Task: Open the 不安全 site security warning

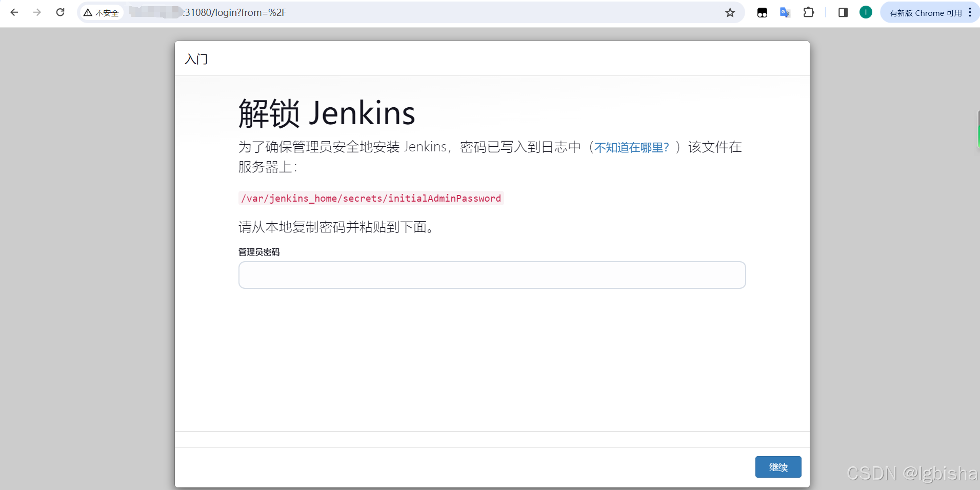Action: [x=102, y=13]
